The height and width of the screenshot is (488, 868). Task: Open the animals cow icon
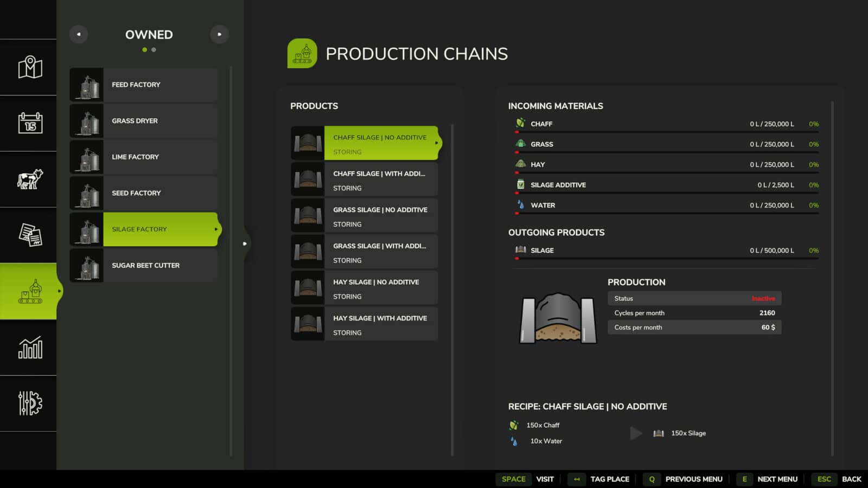(30, 179)
